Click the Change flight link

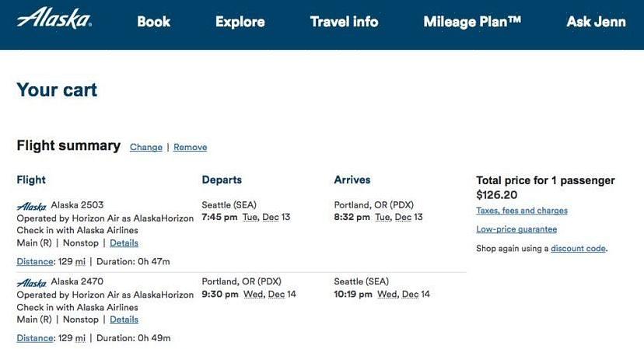(x=146, y=147)
